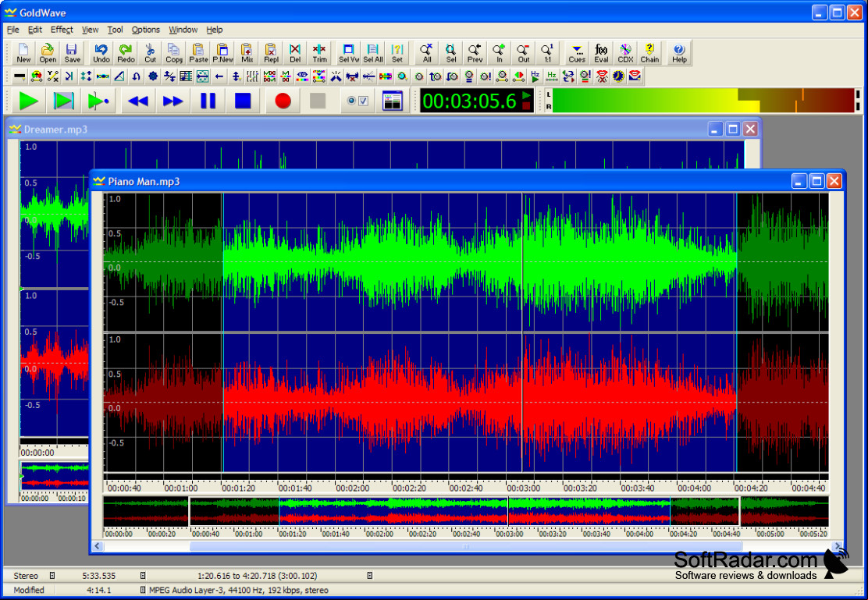Screen dimensions: 868x600
Task: Rewind playback with the blue double-left arrows
Action: coord(138,101)
